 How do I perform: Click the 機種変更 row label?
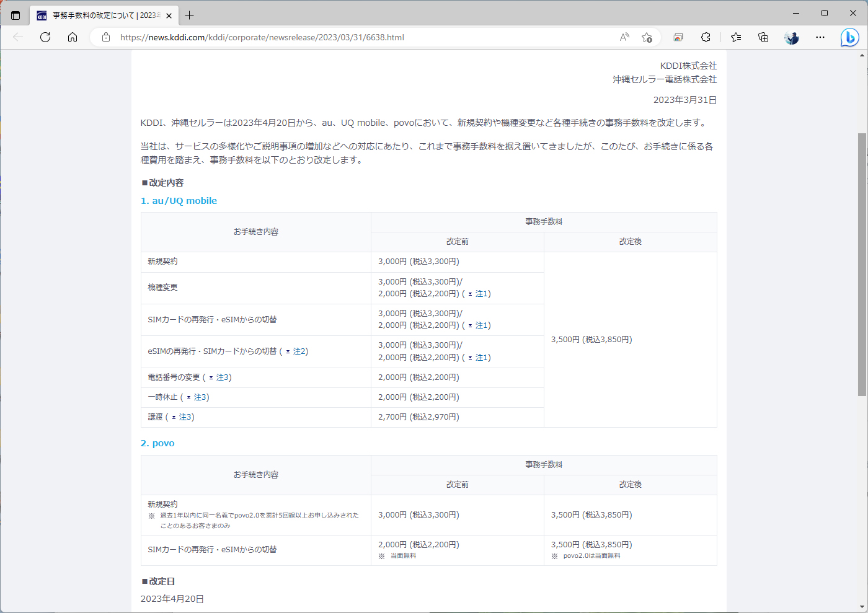pos(162,288)
